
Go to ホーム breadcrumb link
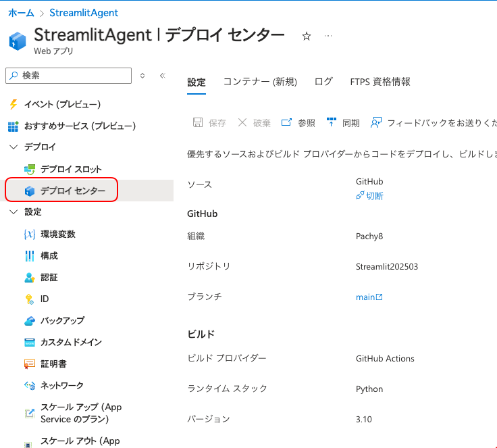click(x=21, y=13)
